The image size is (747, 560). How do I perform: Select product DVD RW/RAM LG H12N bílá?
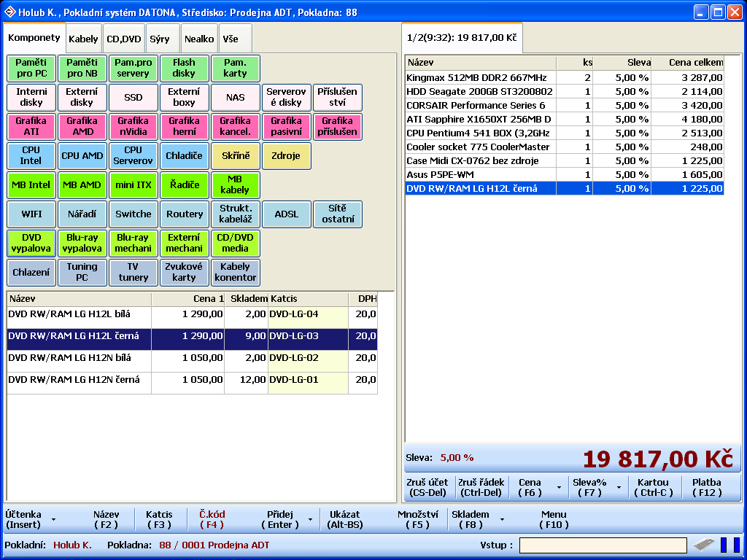[192, 362]
